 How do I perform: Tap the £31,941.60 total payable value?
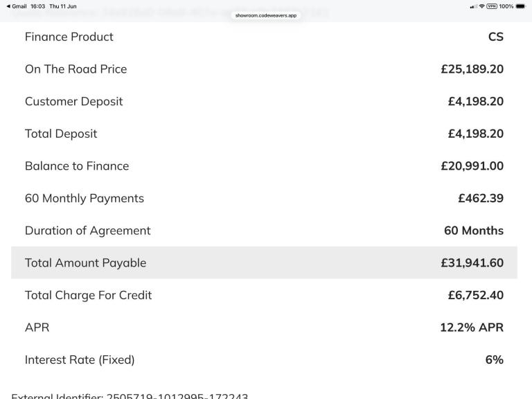click(472, 263)
